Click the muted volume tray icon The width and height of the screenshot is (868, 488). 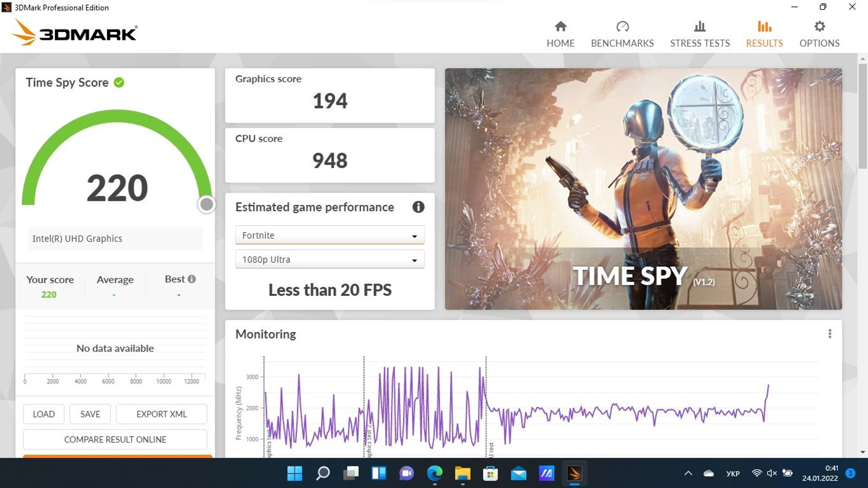tap(772, 473)
